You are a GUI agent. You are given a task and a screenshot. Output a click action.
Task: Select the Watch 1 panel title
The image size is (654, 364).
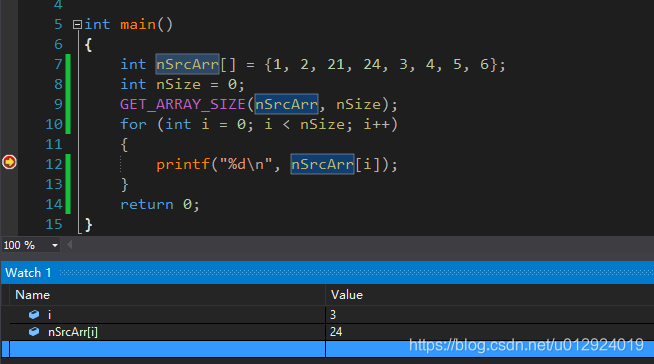pos(28,273)
